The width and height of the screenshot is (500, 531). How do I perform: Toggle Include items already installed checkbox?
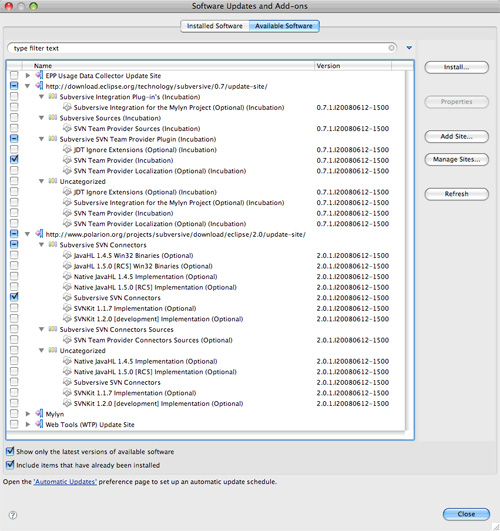point(10,465)
